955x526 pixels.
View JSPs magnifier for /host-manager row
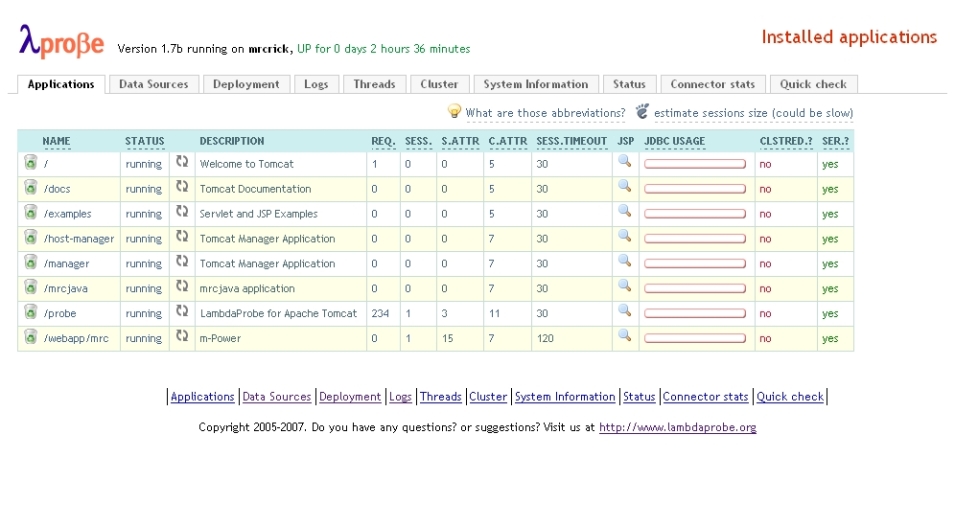[624, 236]
